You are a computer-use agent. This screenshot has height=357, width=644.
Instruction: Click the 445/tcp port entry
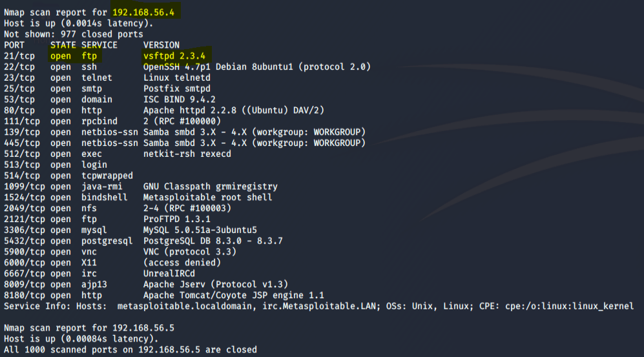[x=22, y=143]
